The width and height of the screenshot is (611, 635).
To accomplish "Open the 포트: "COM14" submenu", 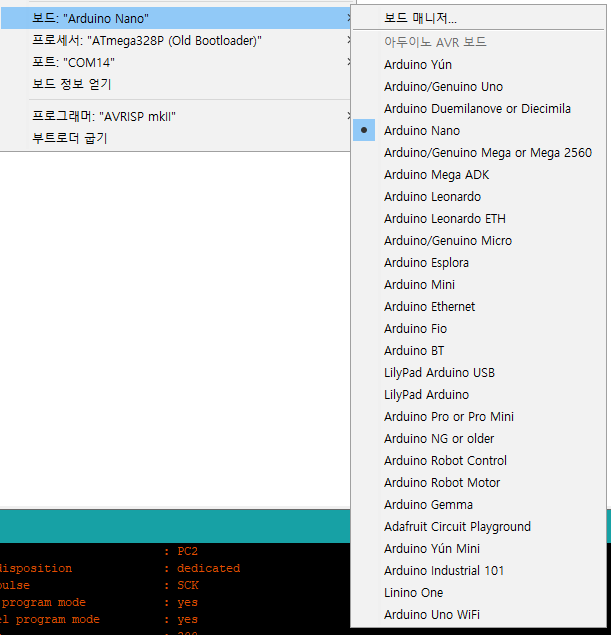I will click(x=176, y=62).
